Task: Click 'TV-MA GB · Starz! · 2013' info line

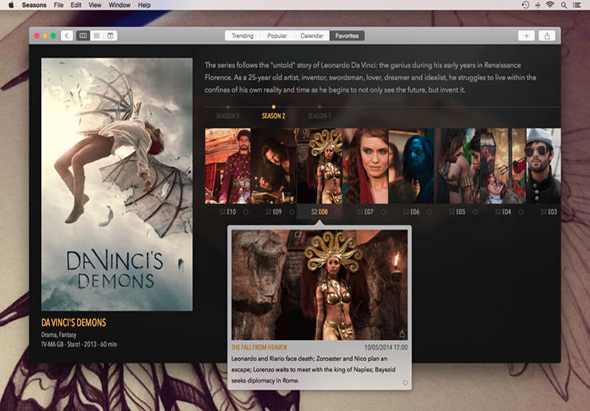Action: point(79,344)
